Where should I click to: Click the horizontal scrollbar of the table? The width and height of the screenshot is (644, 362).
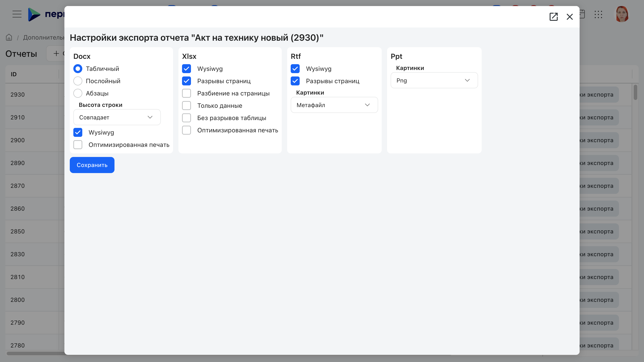(36, 353)
